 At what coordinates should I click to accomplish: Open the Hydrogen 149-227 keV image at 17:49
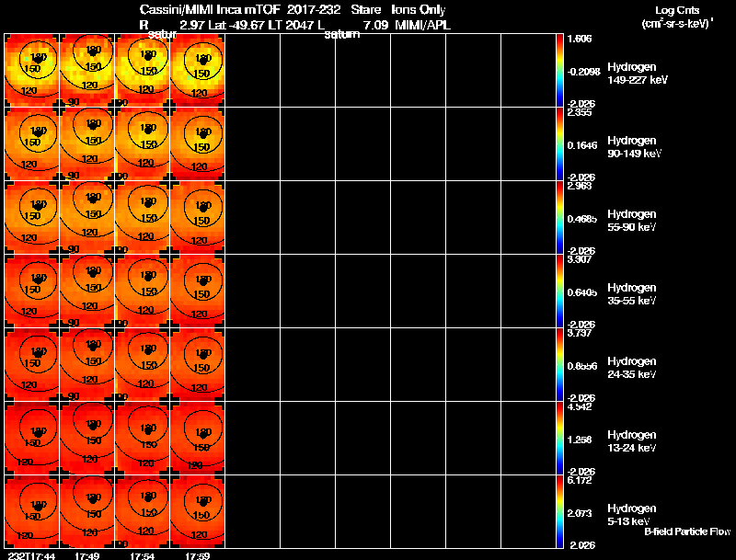pos(86,71)
